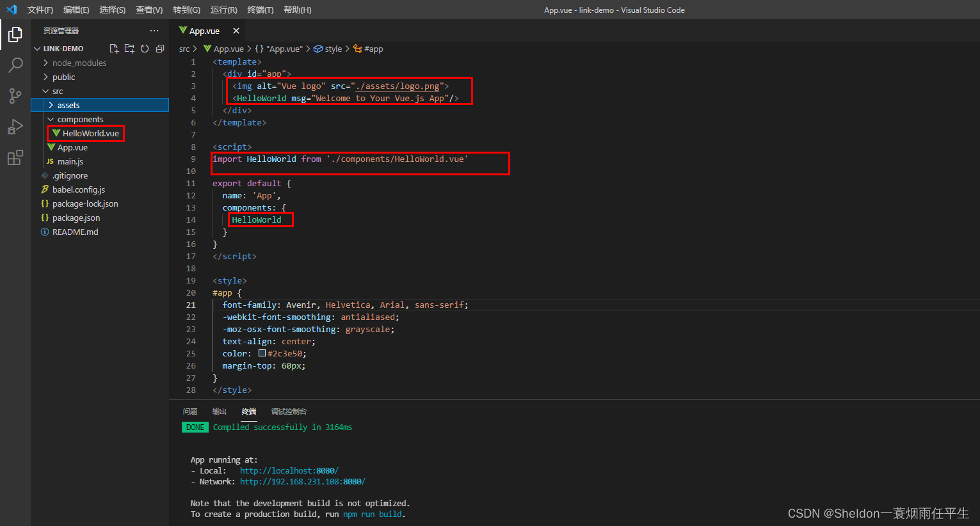980x526 pixels.
Task: Open App.vue in the explorer tree
Action: pyautogui.click(x=72, y=147)
